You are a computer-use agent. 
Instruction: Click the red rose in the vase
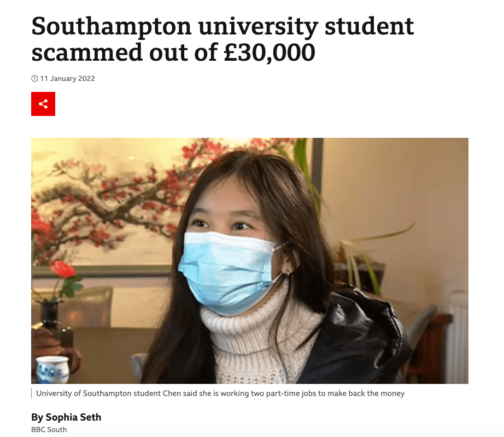(63, 269)
